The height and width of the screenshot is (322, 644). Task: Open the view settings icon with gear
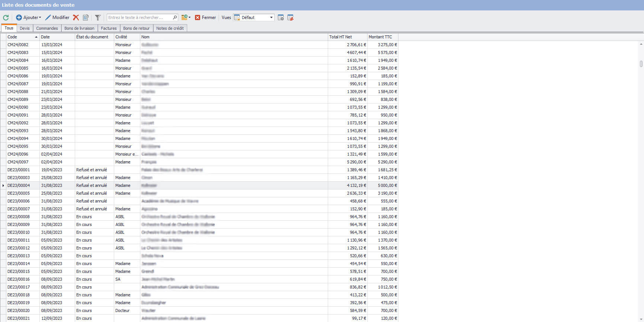pyautogui.click(x=281, y=17)
